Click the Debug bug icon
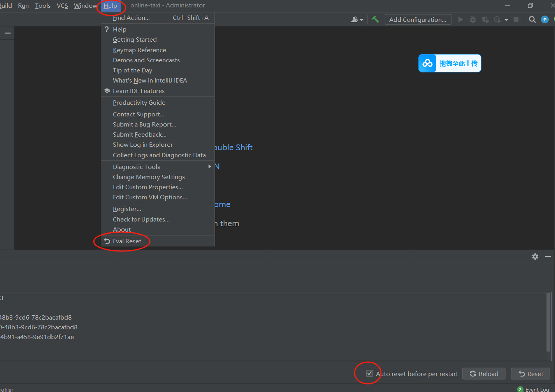The image size is (555, 392). [473, 19]
